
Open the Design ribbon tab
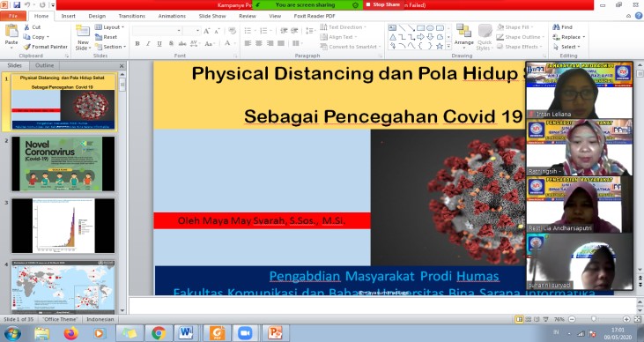pos(97,16)
